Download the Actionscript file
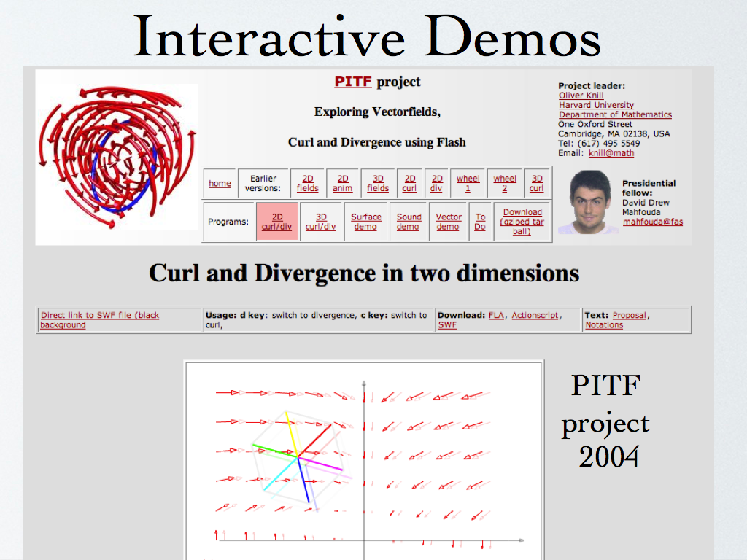747x560 pixels. (x=535, y=316)
